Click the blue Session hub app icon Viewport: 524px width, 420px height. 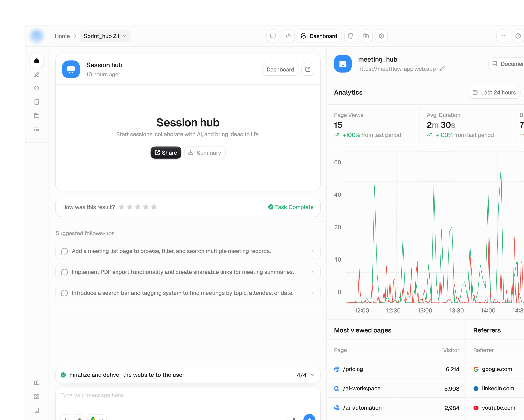coord(71,69)
